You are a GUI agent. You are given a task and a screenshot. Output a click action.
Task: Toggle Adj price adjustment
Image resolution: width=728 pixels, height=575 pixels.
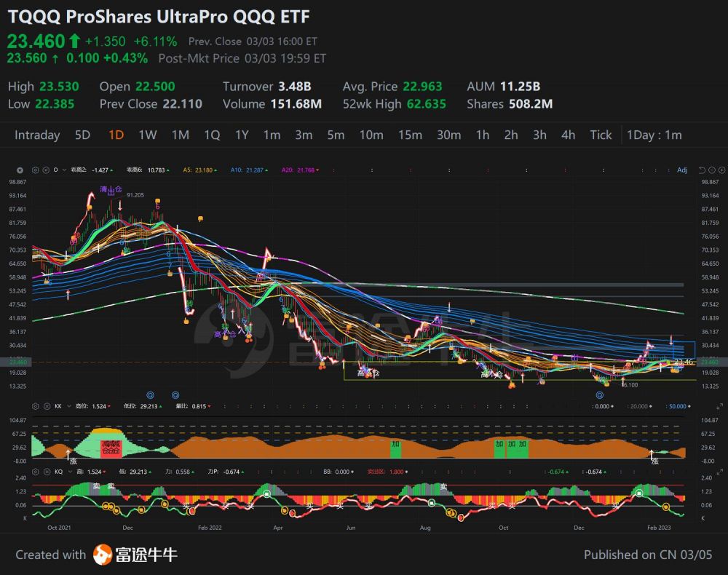(x=681, y=170)
